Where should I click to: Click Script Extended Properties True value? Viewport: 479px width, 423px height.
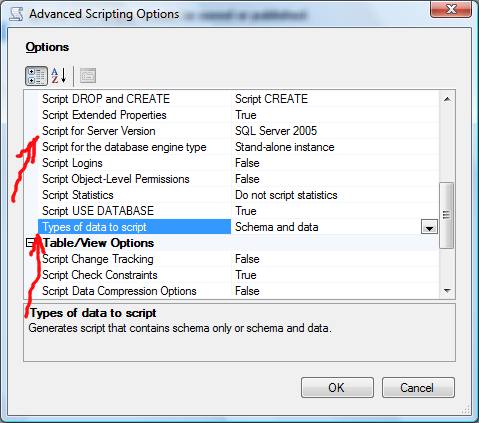(x=246, y=115)
